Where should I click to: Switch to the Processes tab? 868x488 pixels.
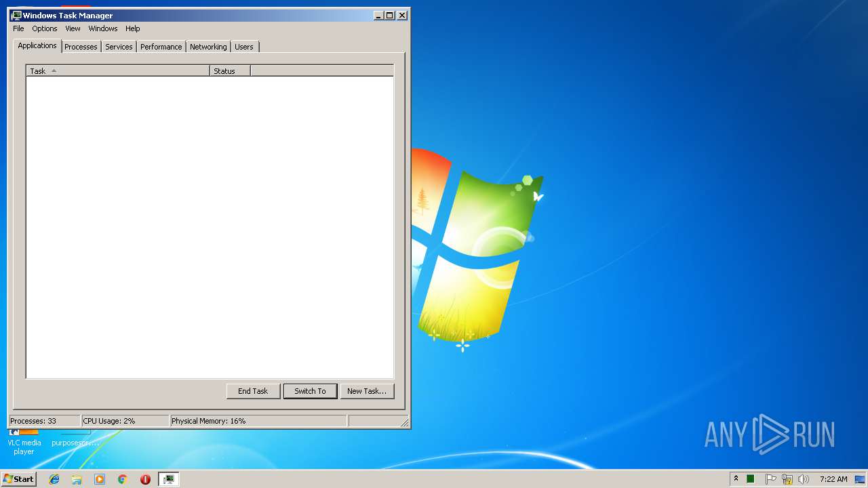(x=81, y=47)
